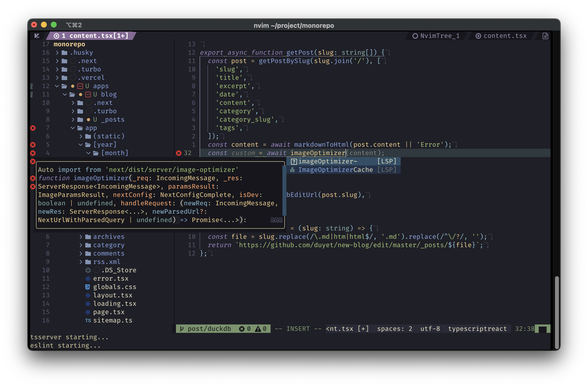Click the CSS icon for globals.css

click(87, 287)
